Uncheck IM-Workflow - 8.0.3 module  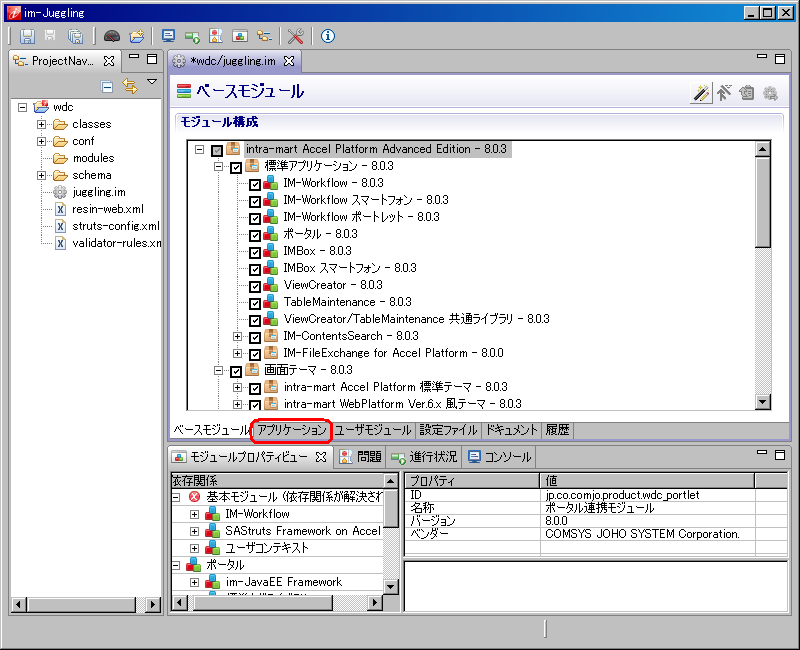[x=255, y=184]
